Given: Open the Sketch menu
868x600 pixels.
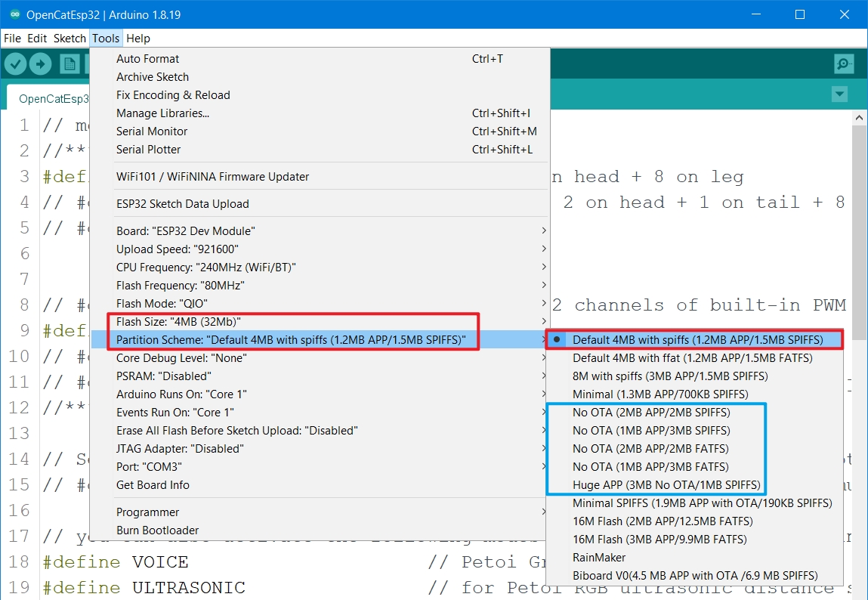Looking at the screenshot, I should pyautogui.click(x=70, y=38).
